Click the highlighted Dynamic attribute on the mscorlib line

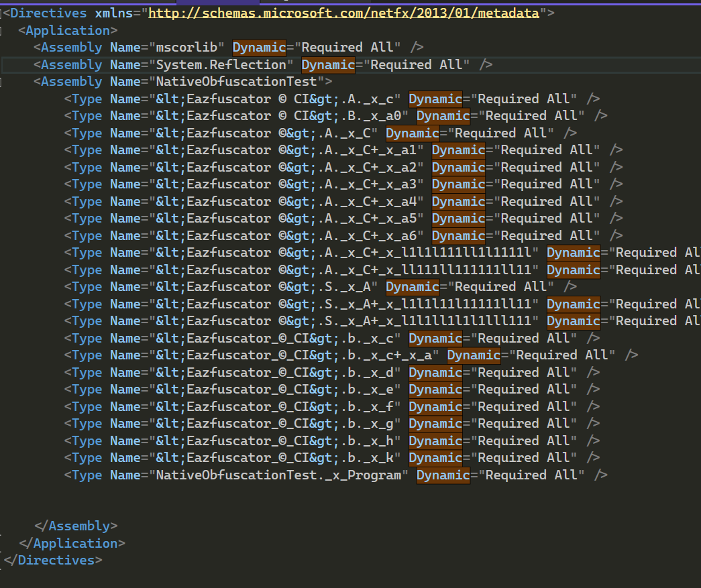coord(258,47)
